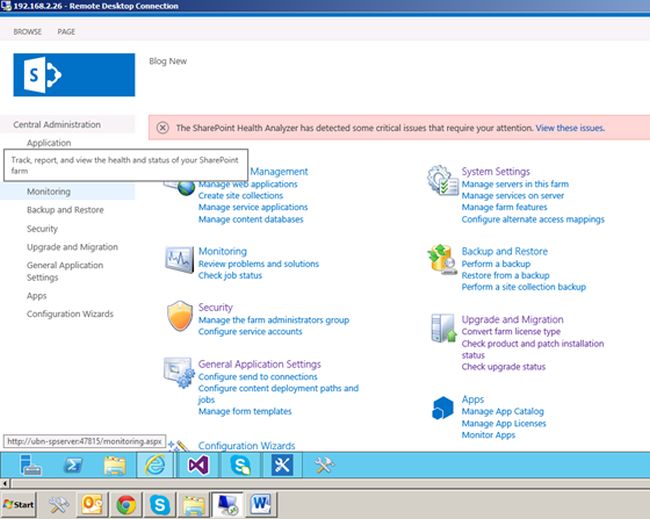Open Google Chrome from local taskbar
Image resolution: width=650 pixels, height=519 pixels.
(126, 504)
